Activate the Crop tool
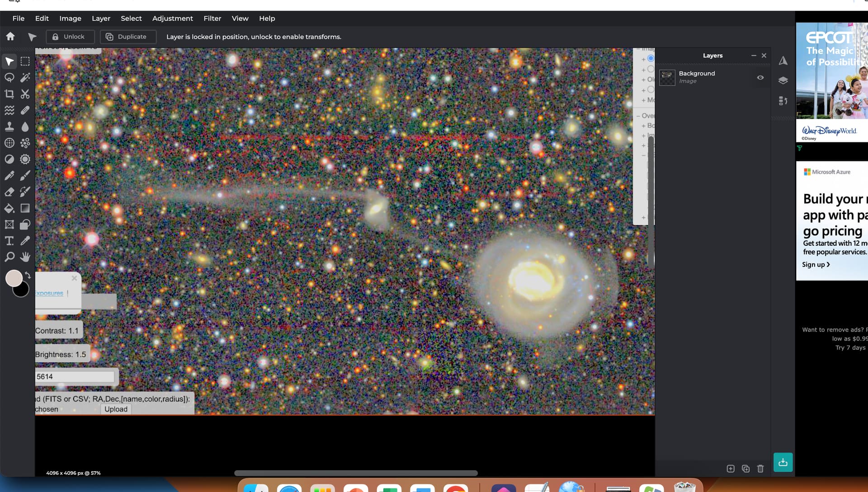868x492 pixels. 9,94
